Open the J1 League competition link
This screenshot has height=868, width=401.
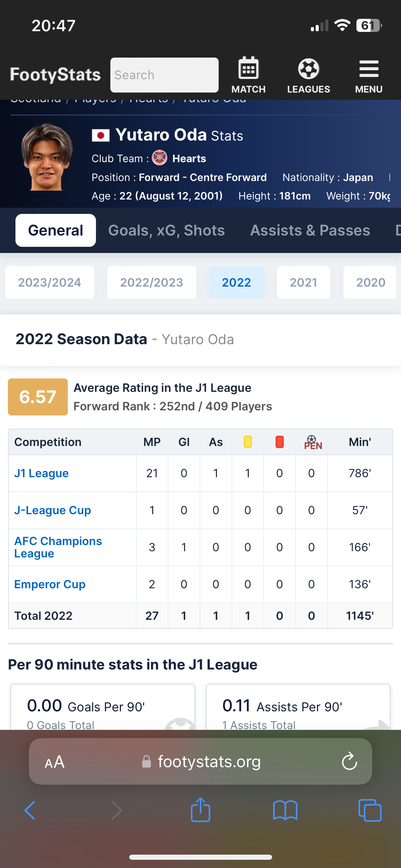(41, 473)
